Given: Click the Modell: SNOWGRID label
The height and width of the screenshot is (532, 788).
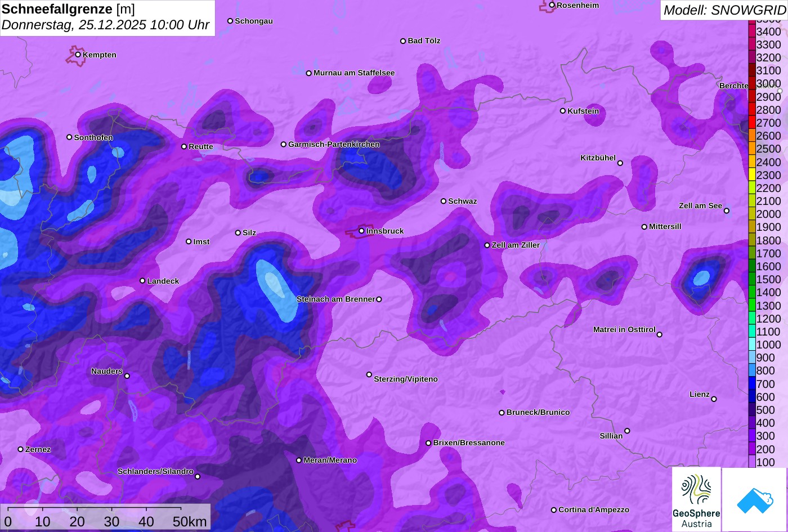Looking at the screenshot, I should point(724,10).
